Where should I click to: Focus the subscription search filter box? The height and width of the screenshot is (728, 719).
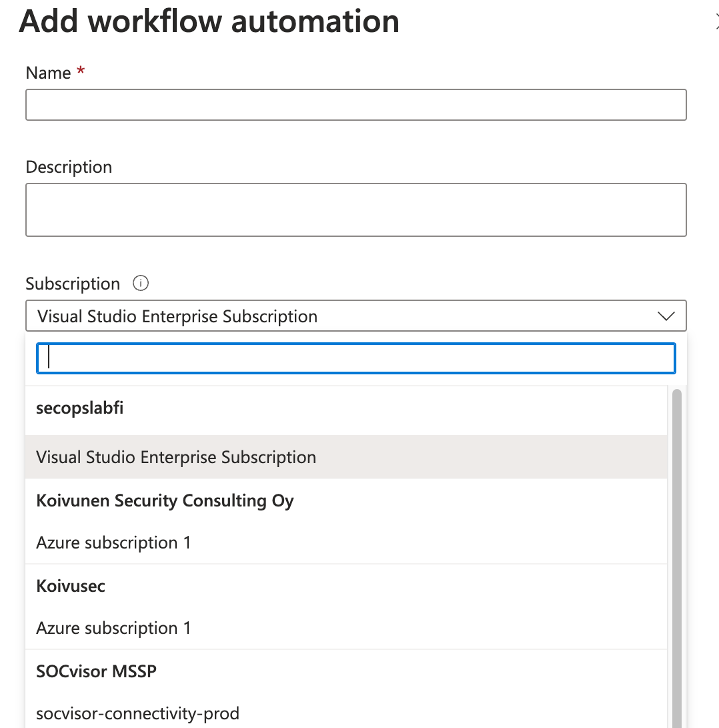(356, 358)
